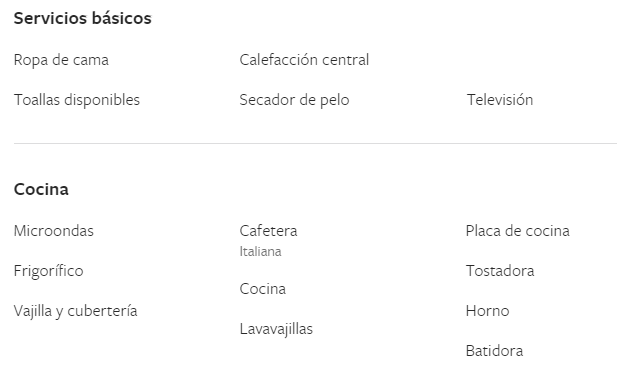This screenshot has width=617, height=387.
Task: Click the Italiana subtext under Cafetera
Action: point(260,252)
